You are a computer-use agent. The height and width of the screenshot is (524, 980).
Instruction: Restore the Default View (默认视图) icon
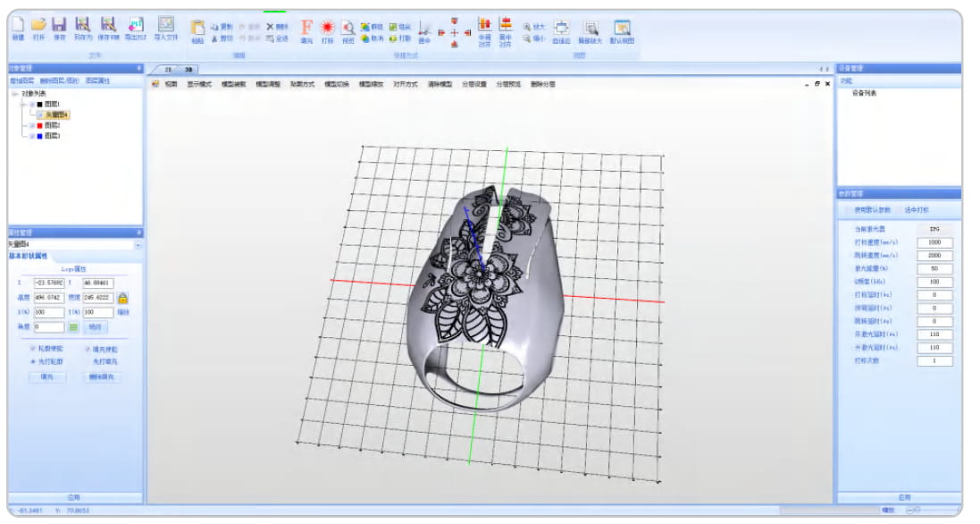click(x=624, y=28)
